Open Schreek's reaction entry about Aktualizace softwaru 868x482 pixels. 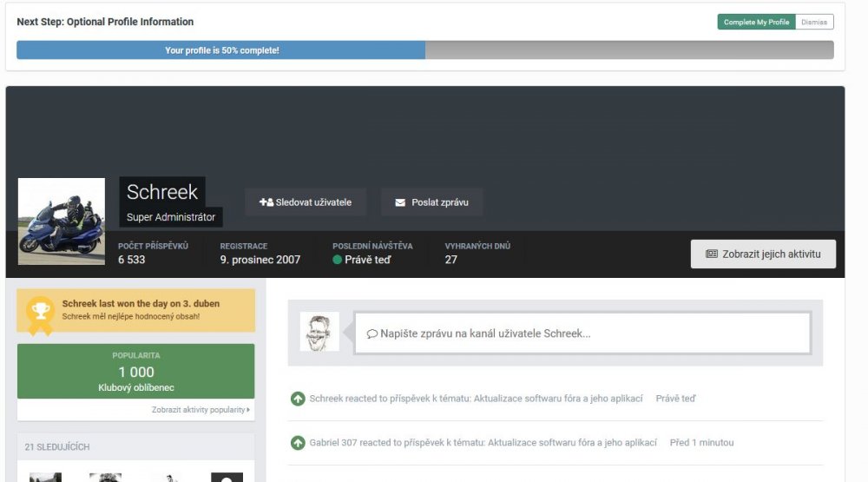(x=476, y=399)
